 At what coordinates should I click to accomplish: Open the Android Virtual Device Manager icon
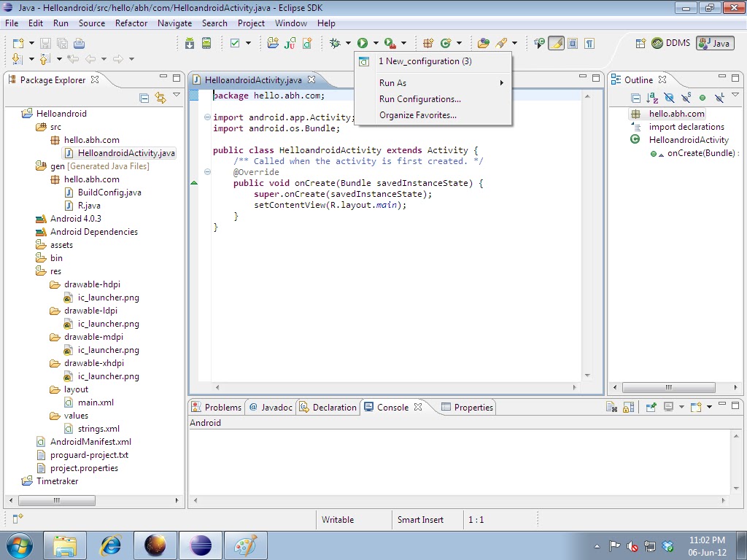pos(206,43)
